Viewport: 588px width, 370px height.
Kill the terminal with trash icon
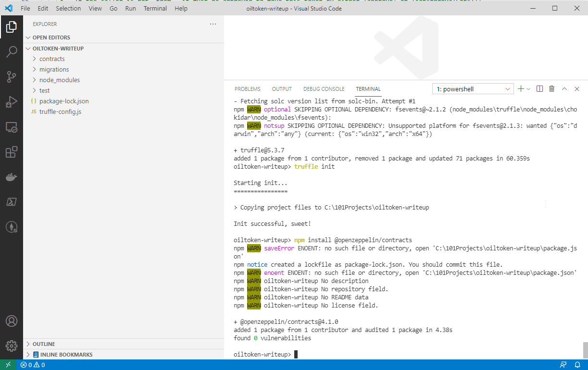[x=552, y=89]
